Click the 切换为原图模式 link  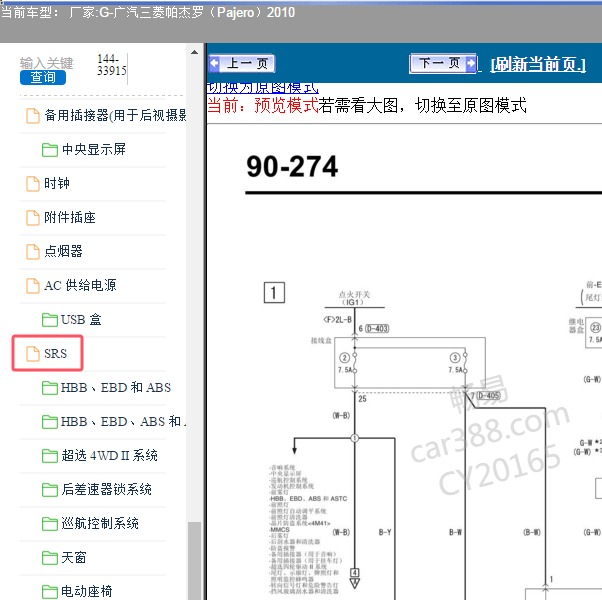click(263, 88)
